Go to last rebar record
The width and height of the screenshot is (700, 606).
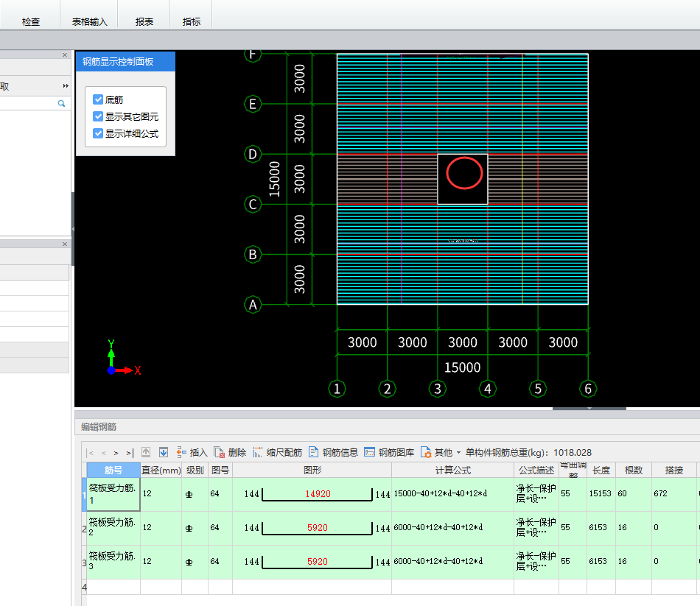coord(130,453)
